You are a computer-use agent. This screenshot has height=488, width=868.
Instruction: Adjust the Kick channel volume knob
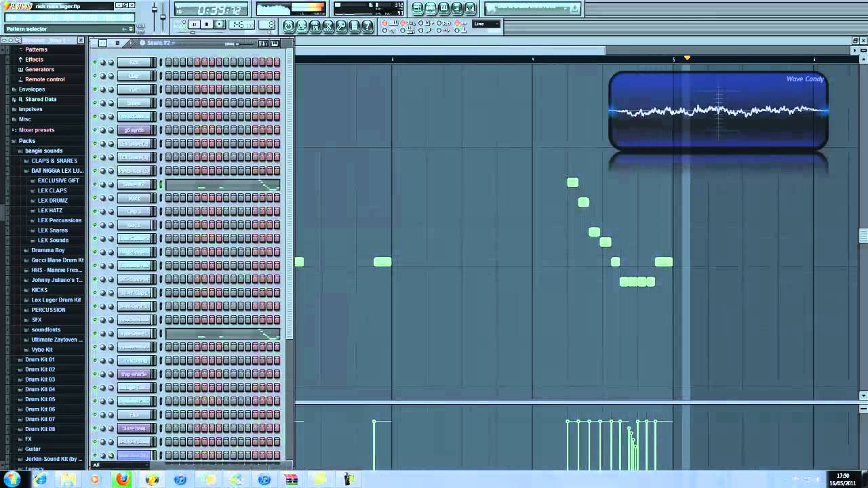coord(111,62)
